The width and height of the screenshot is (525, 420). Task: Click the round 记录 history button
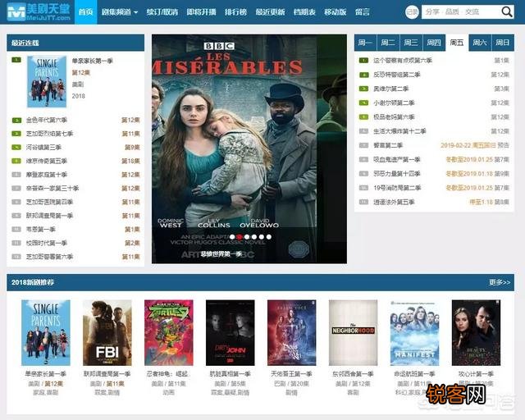coord(412,12)
